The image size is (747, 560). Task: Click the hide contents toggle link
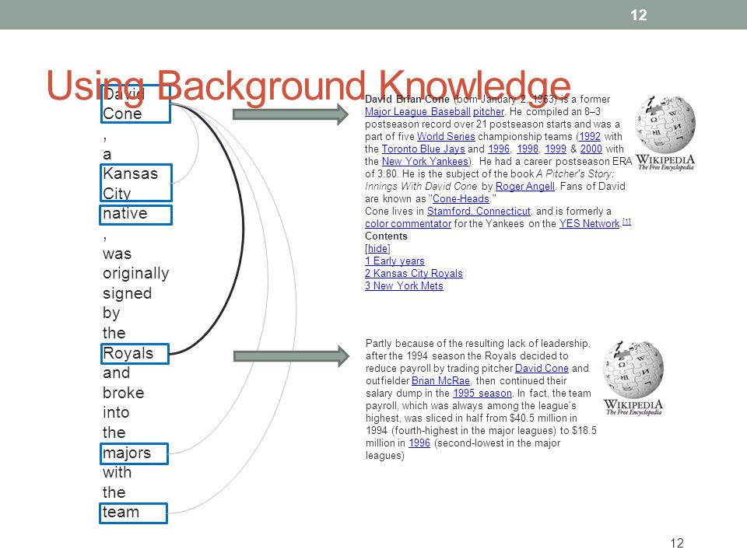pyautogui.click(x=377, y=249)
